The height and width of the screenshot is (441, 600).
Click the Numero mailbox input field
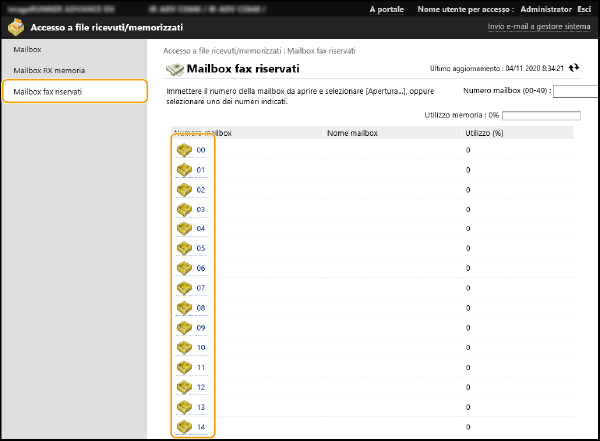click(x=575, y=91)
